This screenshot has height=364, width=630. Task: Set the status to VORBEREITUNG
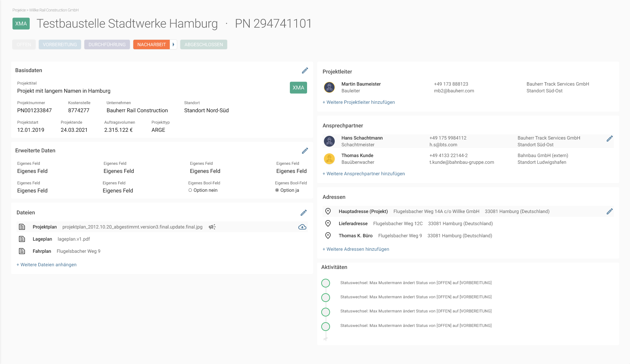[x=60, y=44]
